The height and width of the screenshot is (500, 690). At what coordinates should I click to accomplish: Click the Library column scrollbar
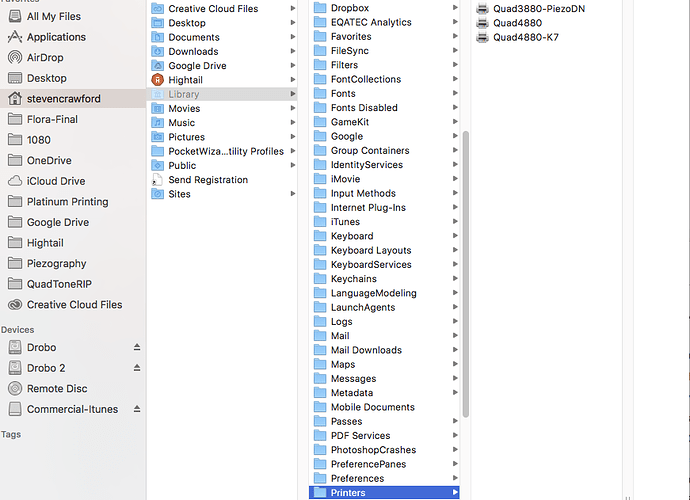466,274
